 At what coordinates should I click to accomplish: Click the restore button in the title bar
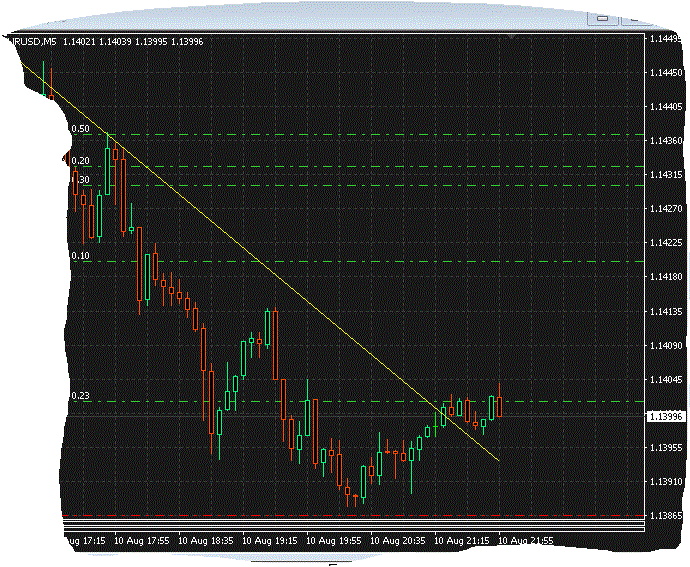[x=603, y=17]
